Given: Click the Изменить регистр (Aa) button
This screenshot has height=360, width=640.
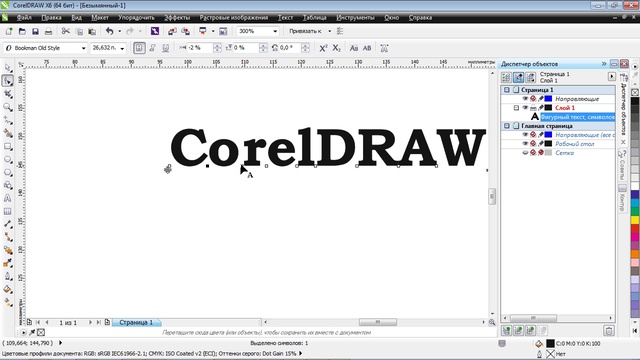Looking at the screenshot, I should (354, 48).
